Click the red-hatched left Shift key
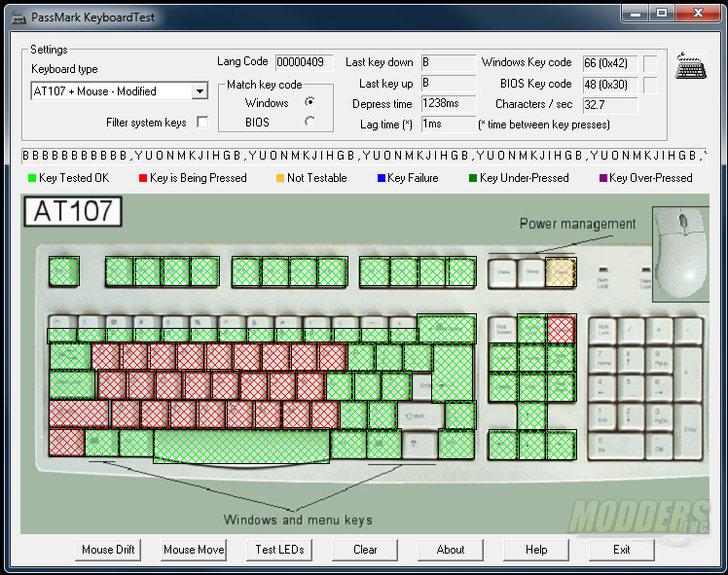The image size is (728, 575). pos(79,414)
